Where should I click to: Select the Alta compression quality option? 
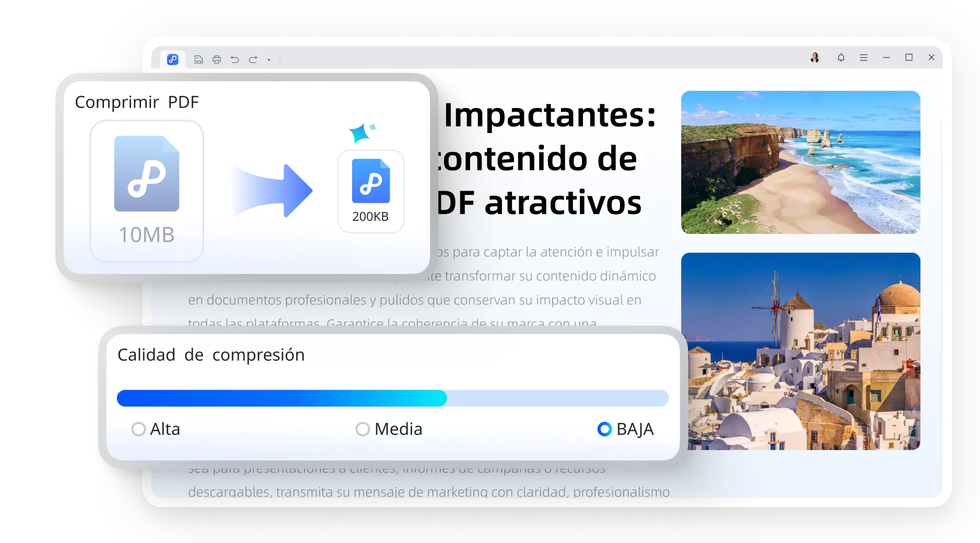pos(156,429)
